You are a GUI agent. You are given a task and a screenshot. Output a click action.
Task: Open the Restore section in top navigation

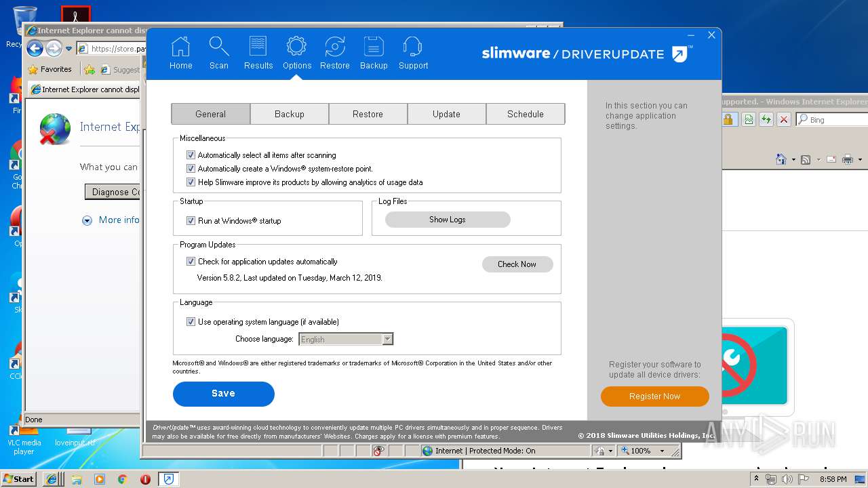pyautogui.click(x=335, y=54)
